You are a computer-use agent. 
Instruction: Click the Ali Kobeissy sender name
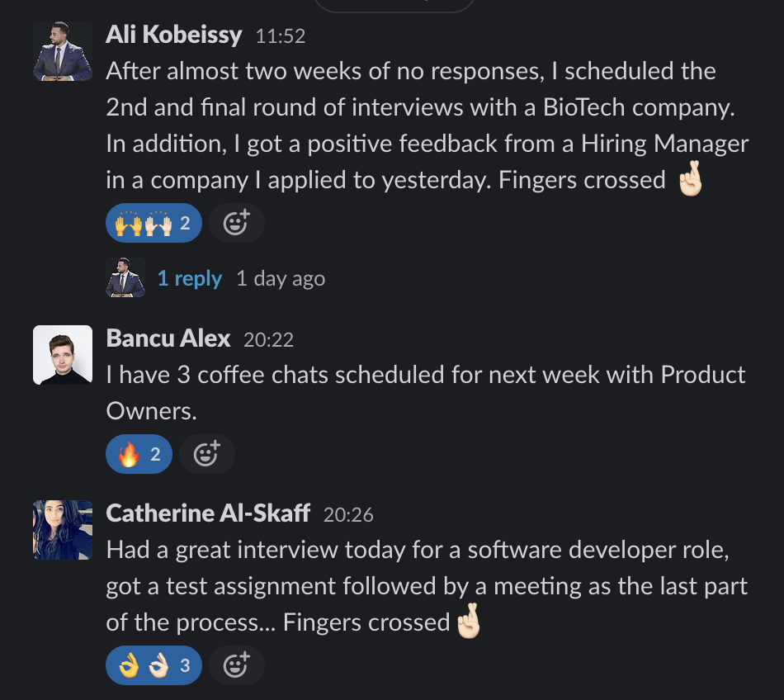click(x=174, y=35)
